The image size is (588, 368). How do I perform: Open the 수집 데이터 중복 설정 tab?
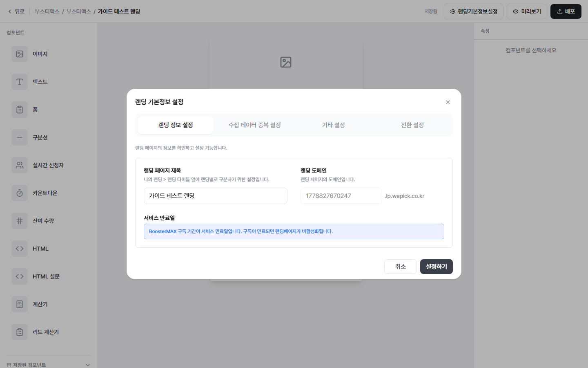click(254, 125)
